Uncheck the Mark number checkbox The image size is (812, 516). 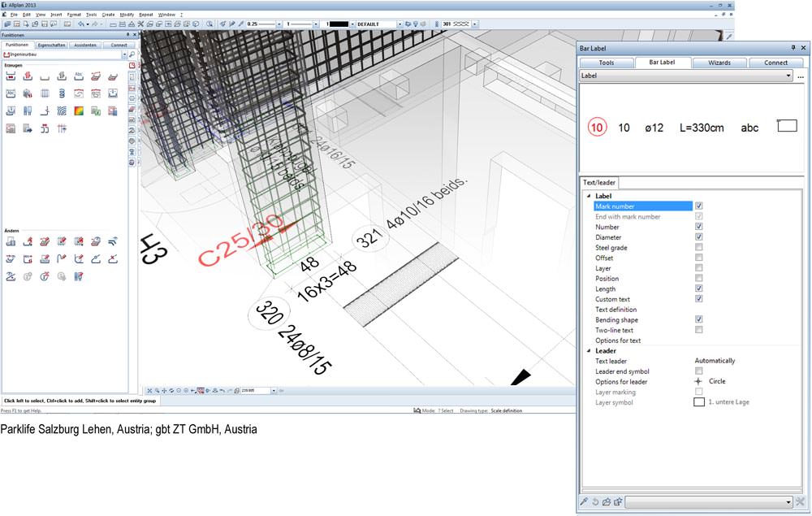point(698,206)
